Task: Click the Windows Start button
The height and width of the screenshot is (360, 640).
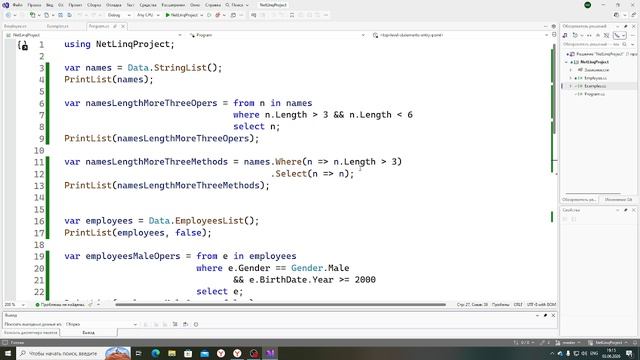Action: click(8, 353)
